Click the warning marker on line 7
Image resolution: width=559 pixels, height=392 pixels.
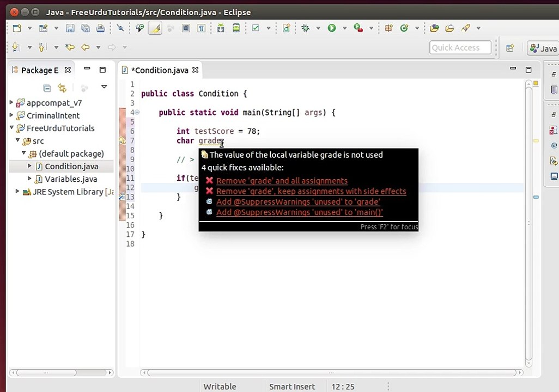click(122, 141)
